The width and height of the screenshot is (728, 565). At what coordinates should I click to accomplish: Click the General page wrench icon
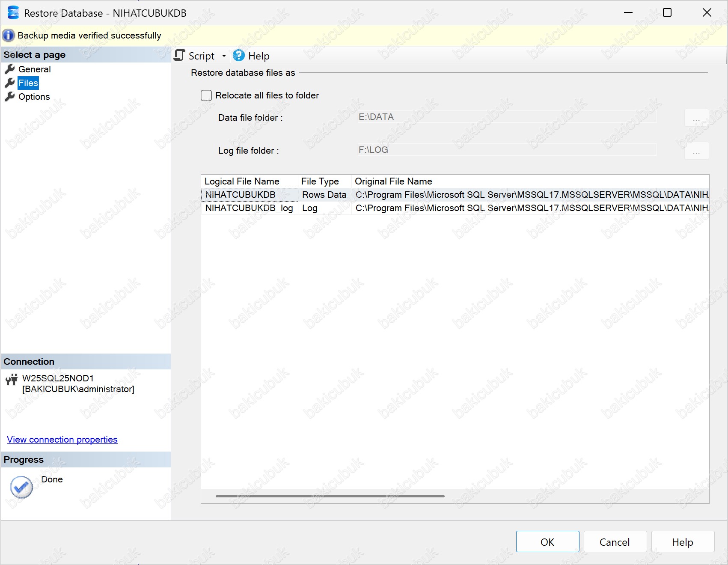click(x=10, y=69)
